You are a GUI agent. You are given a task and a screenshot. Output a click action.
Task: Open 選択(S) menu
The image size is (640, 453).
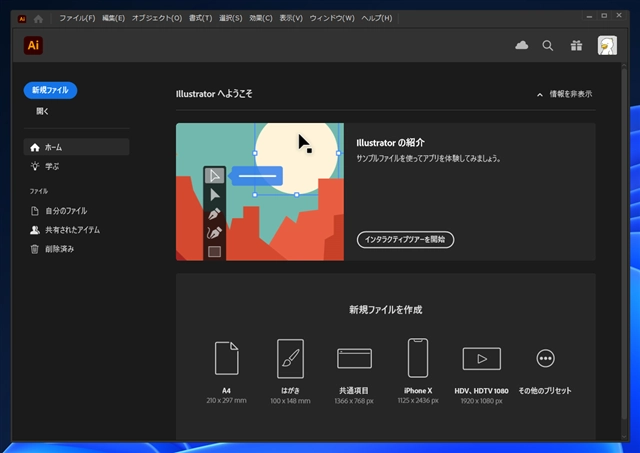[231, 18]
